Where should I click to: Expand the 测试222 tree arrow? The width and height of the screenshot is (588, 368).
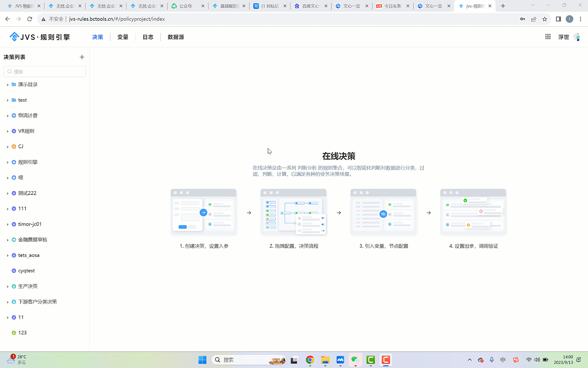tap(7, 194)
